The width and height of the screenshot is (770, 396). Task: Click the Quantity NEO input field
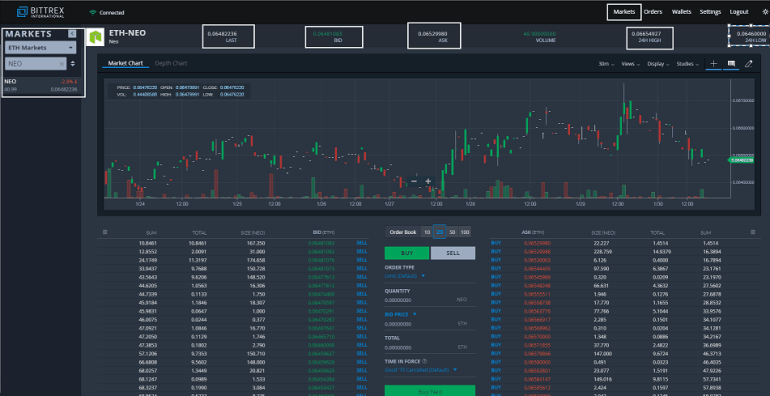pyautogui.click(x=430, y=299)
